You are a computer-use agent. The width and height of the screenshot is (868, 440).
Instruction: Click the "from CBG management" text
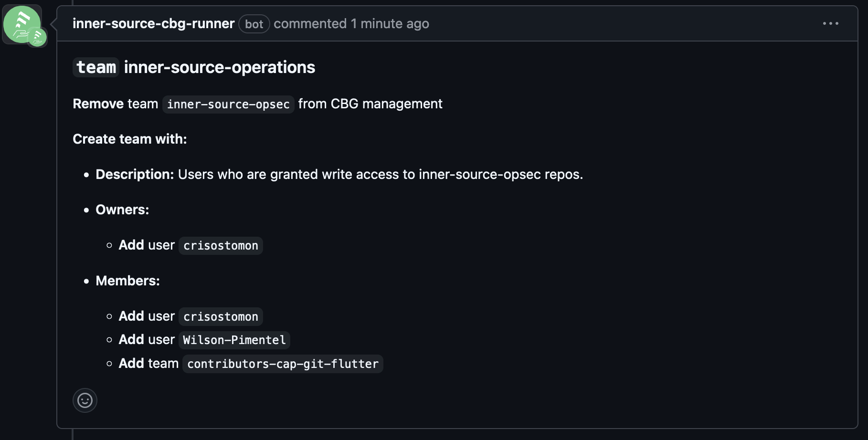(370, 104)
